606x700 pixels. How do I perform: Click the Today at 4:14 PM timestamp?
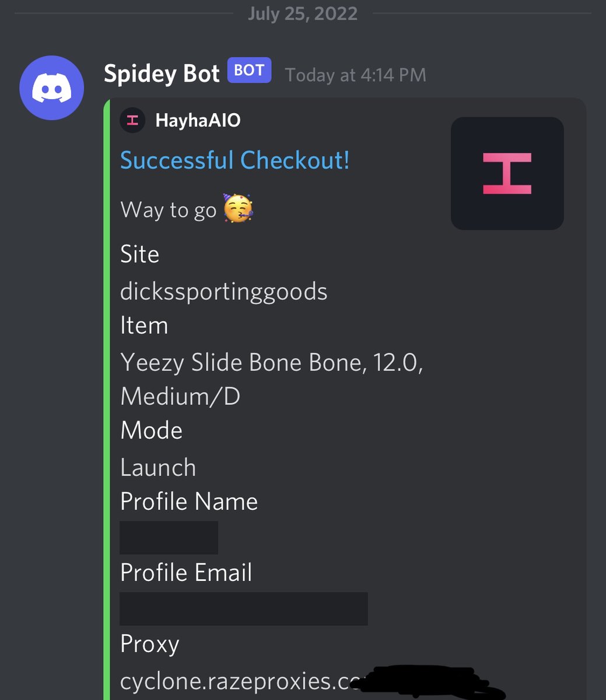tap(356, 75)
